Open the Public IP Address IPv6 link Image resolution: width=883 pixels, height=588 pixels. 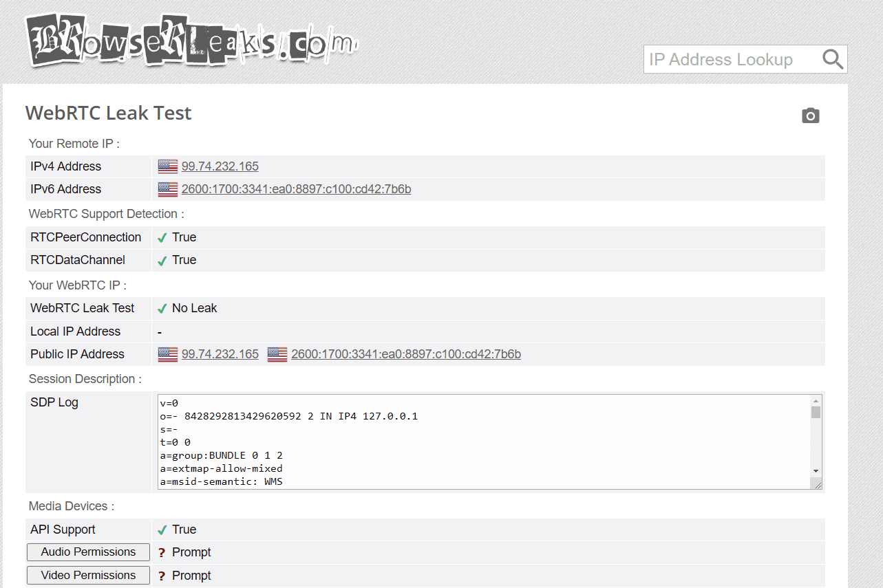406,354
